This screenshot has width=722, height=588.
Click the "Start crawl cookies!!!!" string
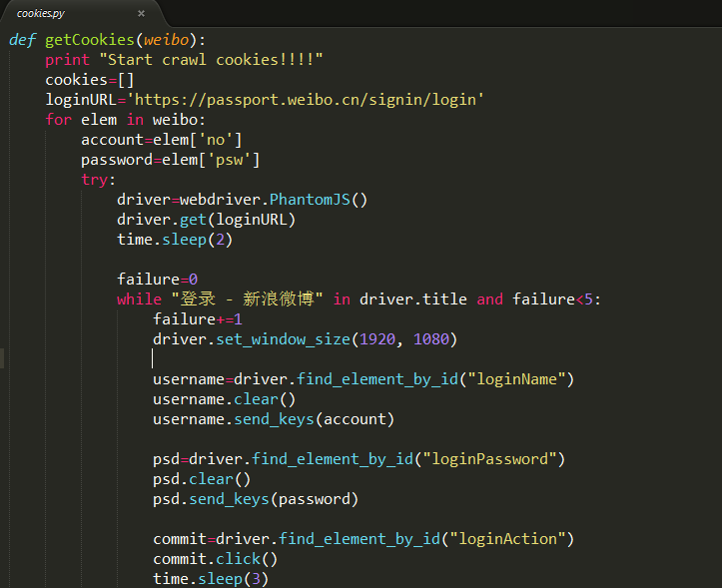tap(212, 60)
